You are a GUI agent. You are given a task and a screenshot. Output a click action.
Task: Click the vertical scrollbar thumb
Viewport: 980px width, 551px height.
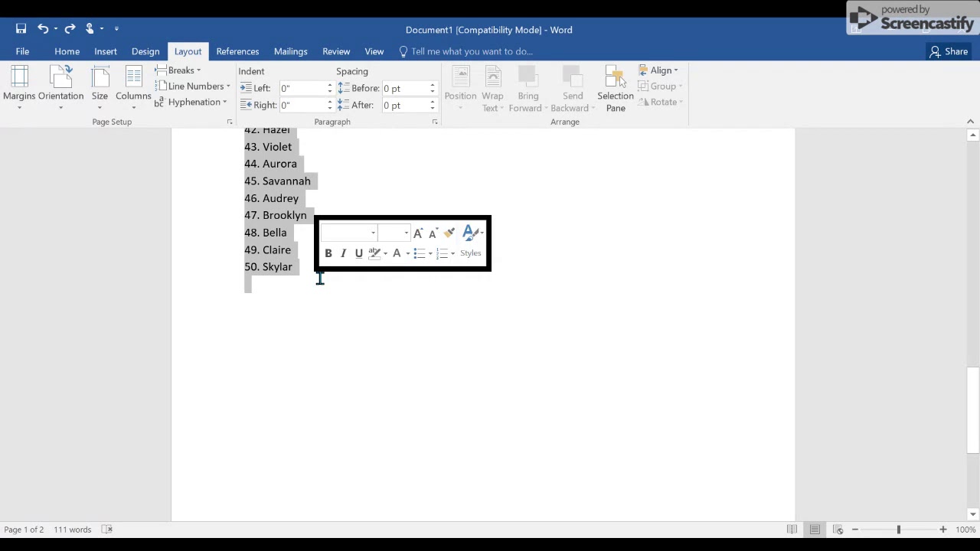pos(972,410)
